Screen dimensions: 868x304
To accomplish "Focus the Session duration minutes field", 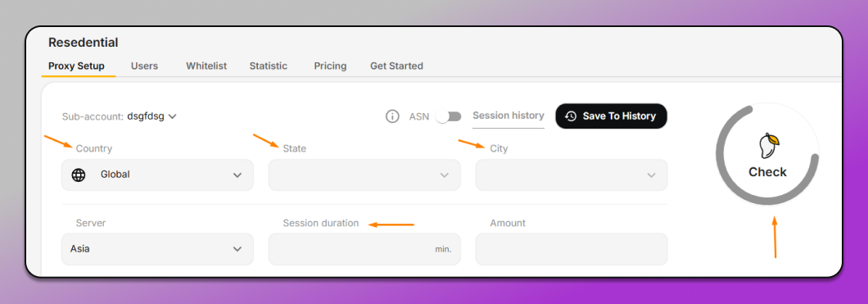I will tap(364, 249).
